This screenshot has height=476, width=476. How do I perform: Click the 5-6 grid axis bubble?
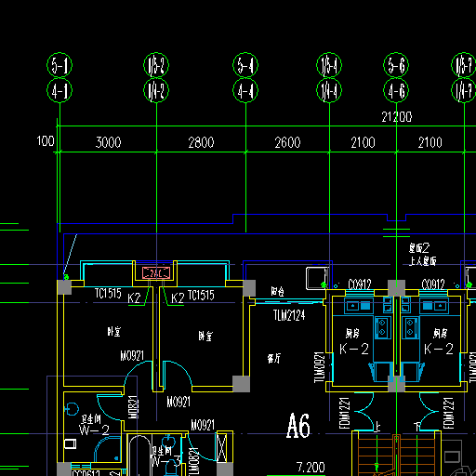(x=396, y=65)
